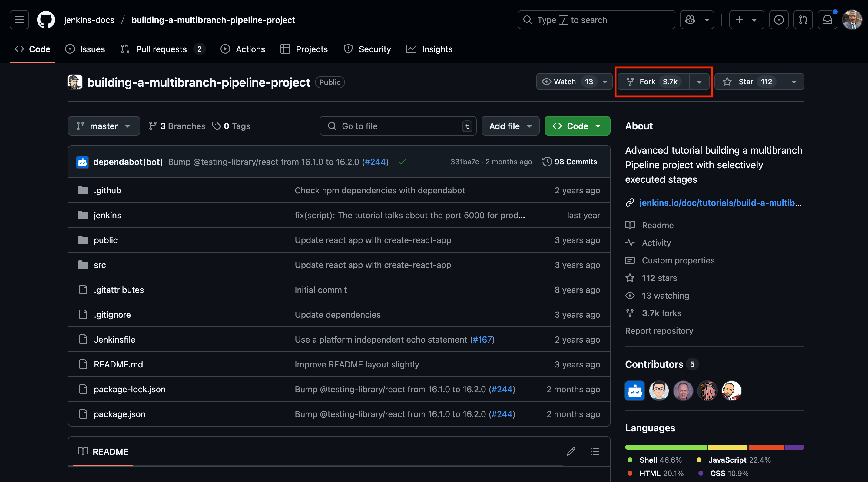868x482 pixels.
Task: Open the global navigation hamburger menu
Action: click(19, 20)
